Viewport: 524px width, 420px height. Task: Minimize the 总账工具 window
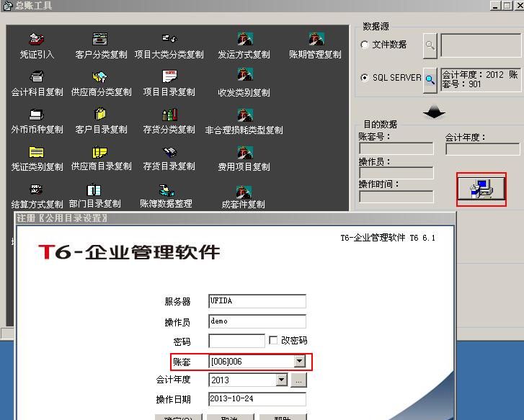point(495,5)
